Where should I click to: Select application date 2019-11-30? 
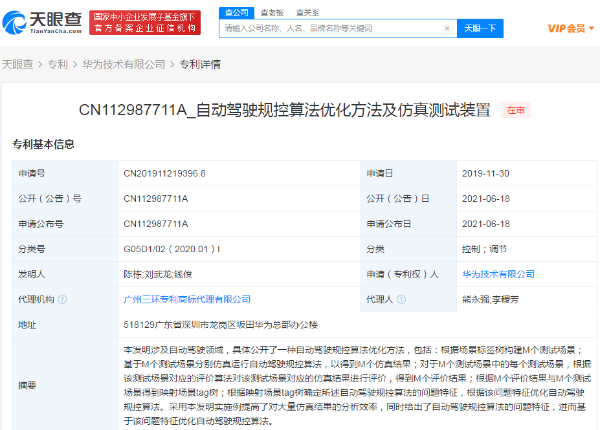486,174
